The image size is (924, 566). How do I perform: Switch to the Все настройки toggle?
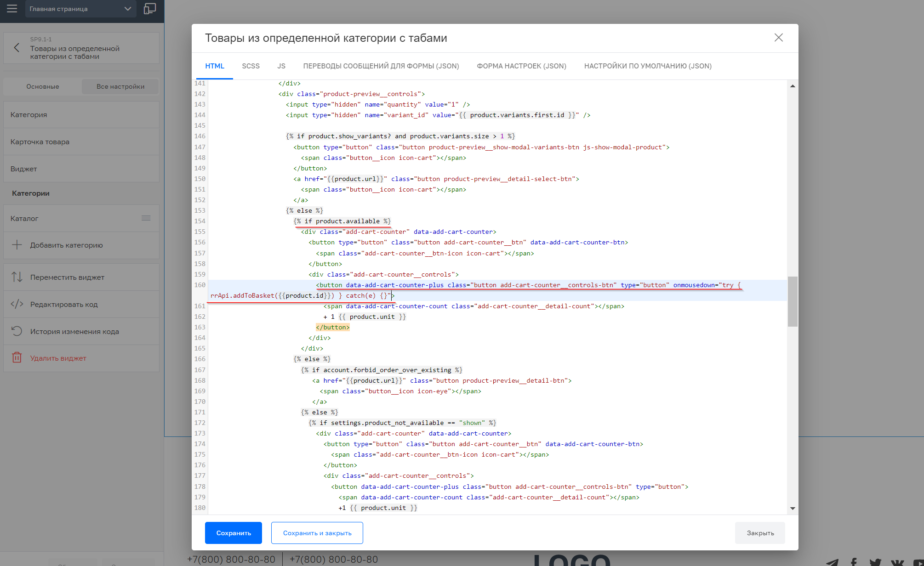(120, 86)
